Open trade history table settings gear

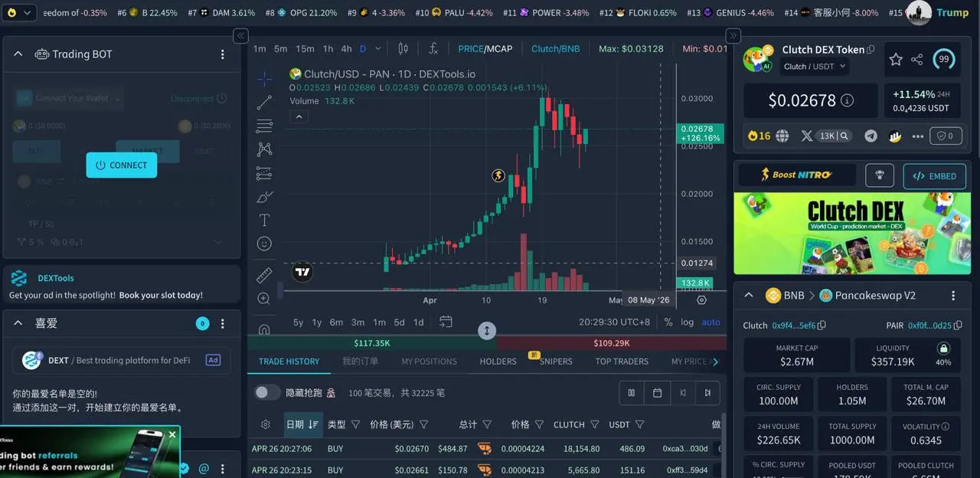266,424
